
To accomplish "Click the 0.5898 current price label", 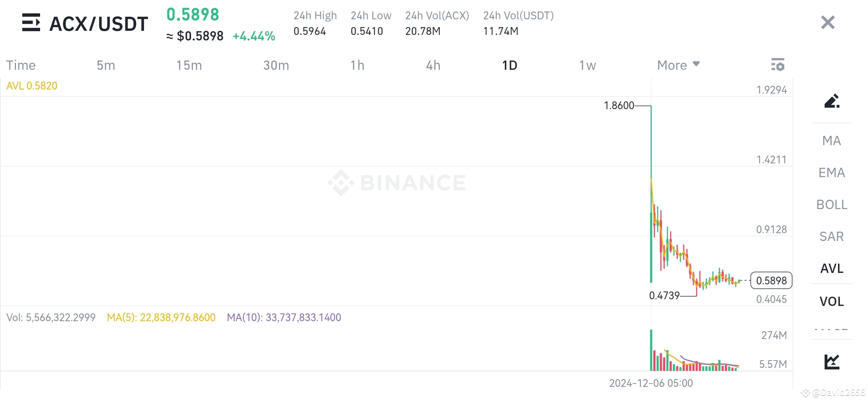I will (x=771, y=281).
